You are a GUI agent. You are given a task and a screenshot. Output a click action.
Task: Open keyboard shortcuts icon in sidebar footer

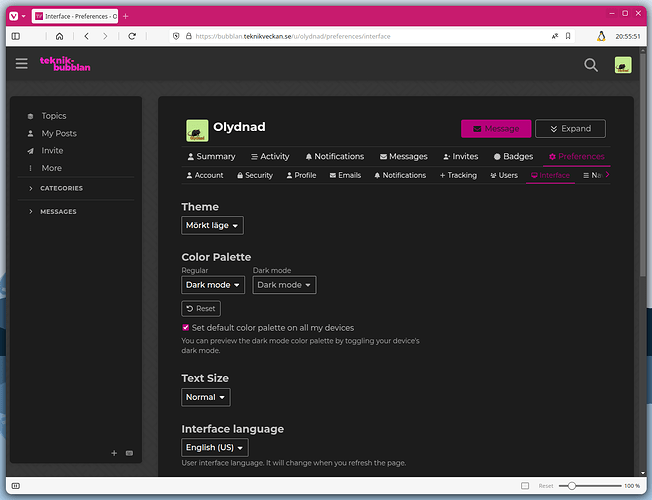click(x=129, y=453)
